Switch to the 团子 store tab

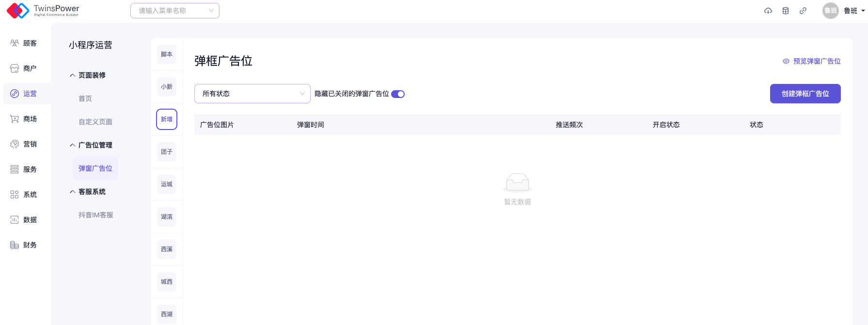tap(167, 152)
